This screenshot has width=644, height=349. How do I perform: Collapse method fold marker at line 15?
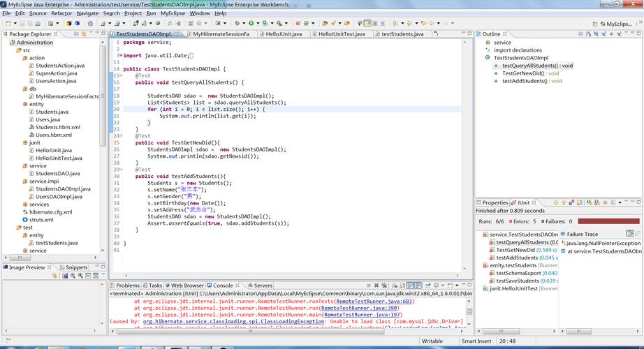tap(121, 75)
